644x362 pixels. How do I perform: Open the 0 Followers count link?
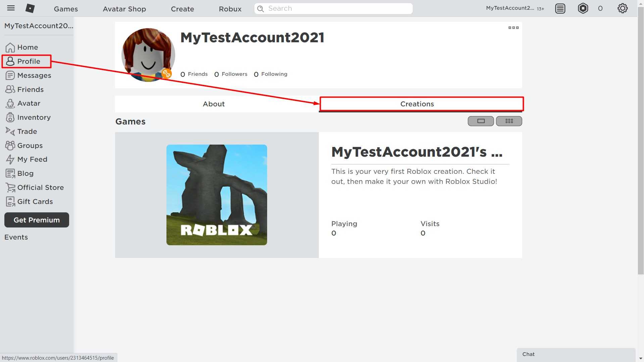click(x=231, y=74)
